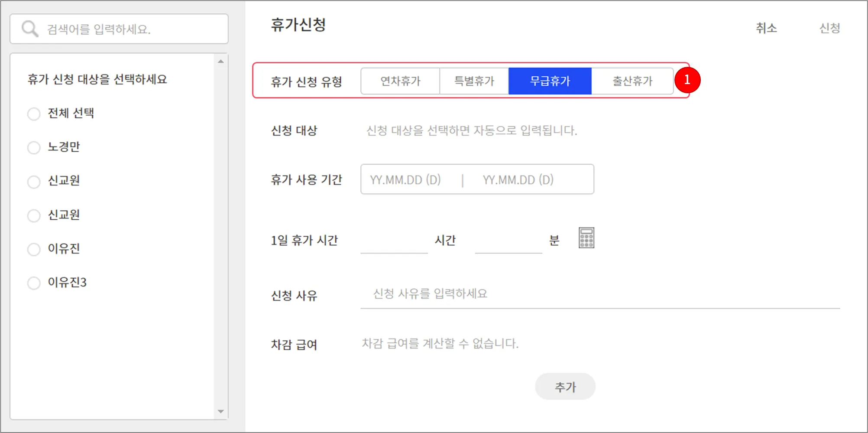868x433 pixels.
Task: Select the 이유진3 radio button
Action: pos(34,283)
